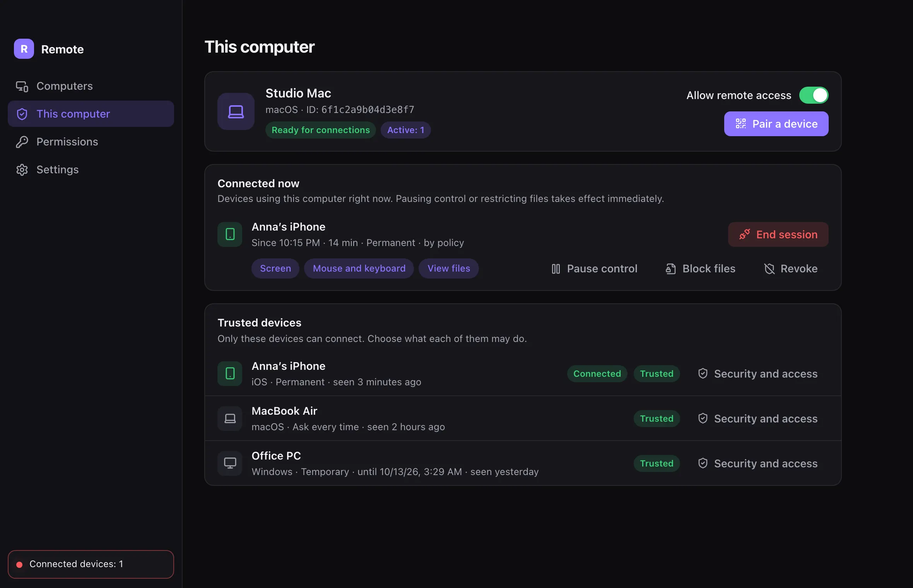This screenshot has width=913, height=588.
Task: Click the Computers sidebar icon
Action: pos(22,86)
